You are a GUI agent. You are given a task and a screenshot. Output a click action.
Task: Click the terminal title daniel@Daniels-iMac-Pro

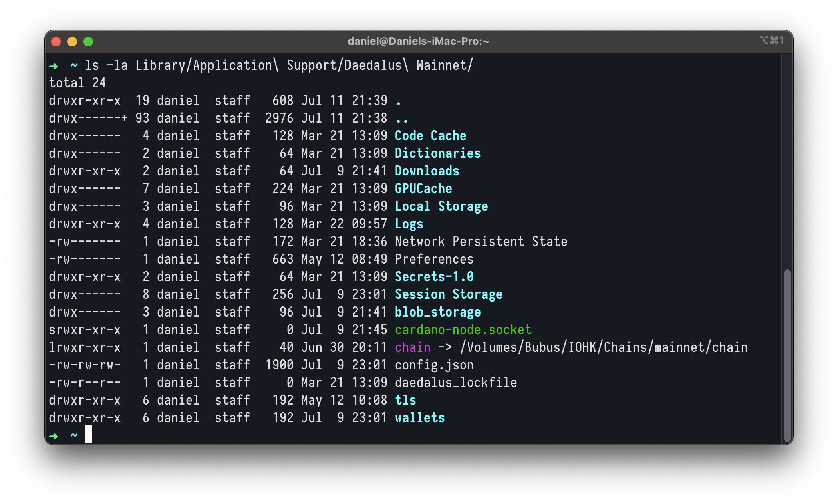(418, 41)
